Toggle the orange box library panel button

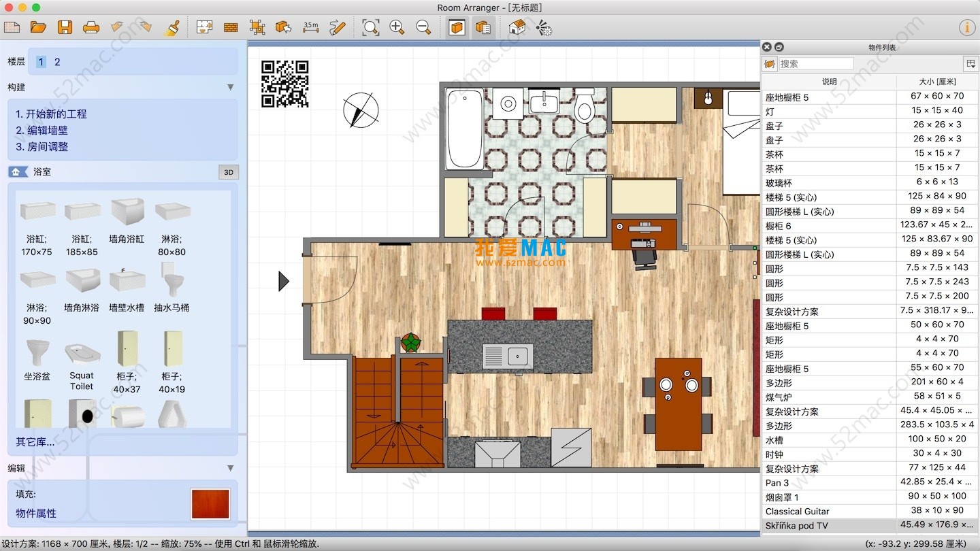457,27
